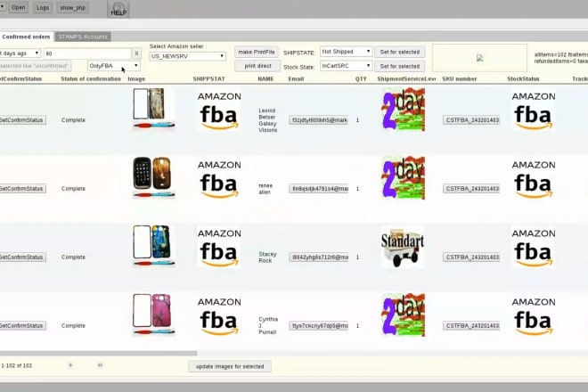Click the print direct button
Image resolution: width=588 pixels, height=392 pixels.
pos(257,66)
